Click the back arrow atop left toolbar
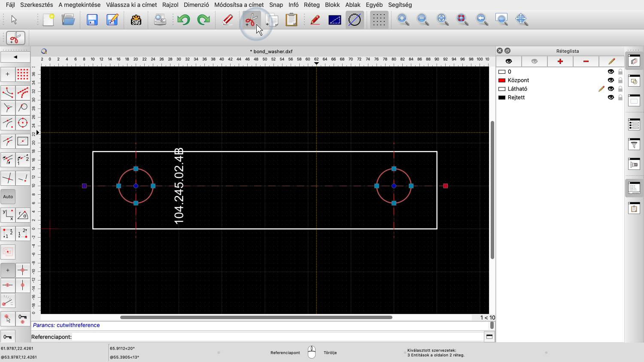Screen dimensions: 644x362 15,57
